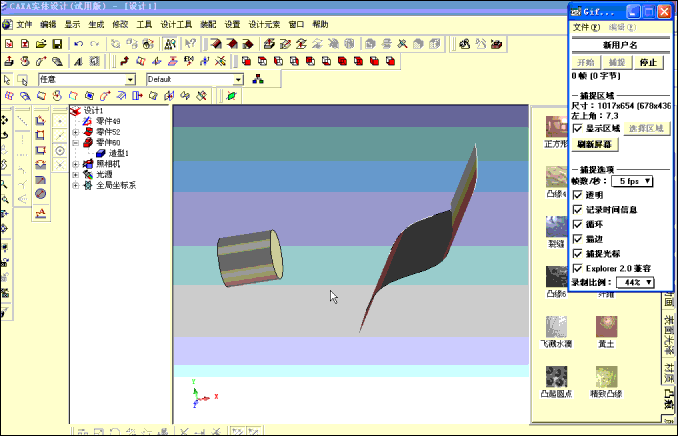Click the circle-with-dot snap icon
678x436 pixels.
tap(60, 151)
